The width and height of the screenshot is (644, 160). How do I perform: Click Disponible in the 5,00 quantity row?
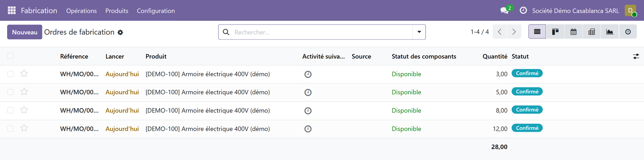(x=407, y=92)
